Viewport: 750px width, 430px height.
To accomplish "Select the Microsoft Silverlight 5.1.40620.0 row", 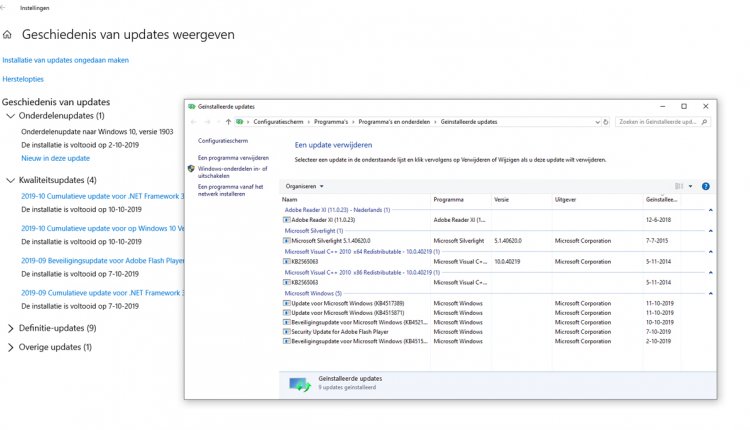I will (x=481, y=241).
